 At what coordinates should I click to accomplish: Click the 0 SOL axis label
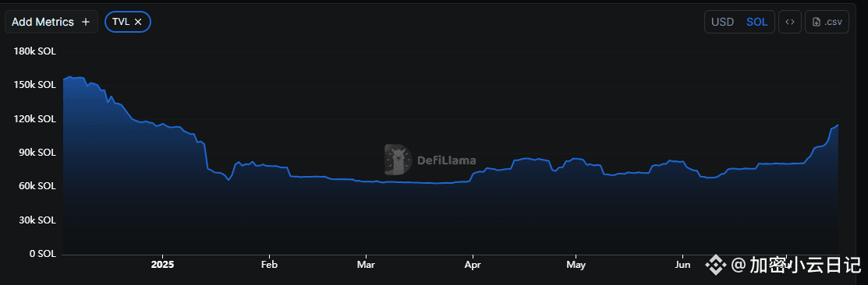[42, 254]
